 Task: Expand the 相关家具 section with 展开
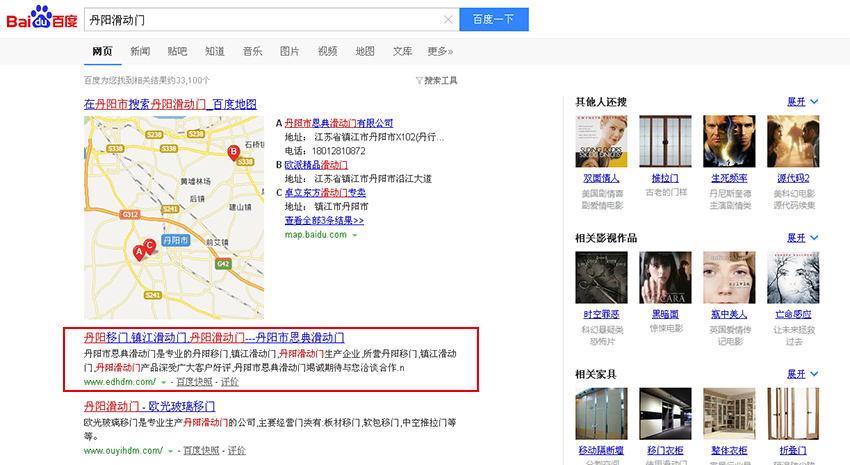(802, 374)
